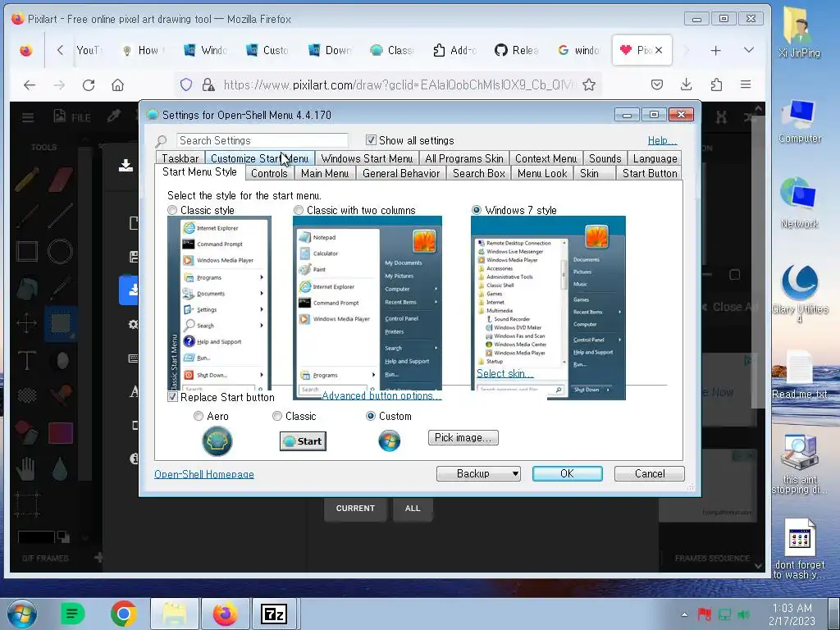Screen dimensions: 840x630
Task: Click the Cancel button
Action: point(650,473)
